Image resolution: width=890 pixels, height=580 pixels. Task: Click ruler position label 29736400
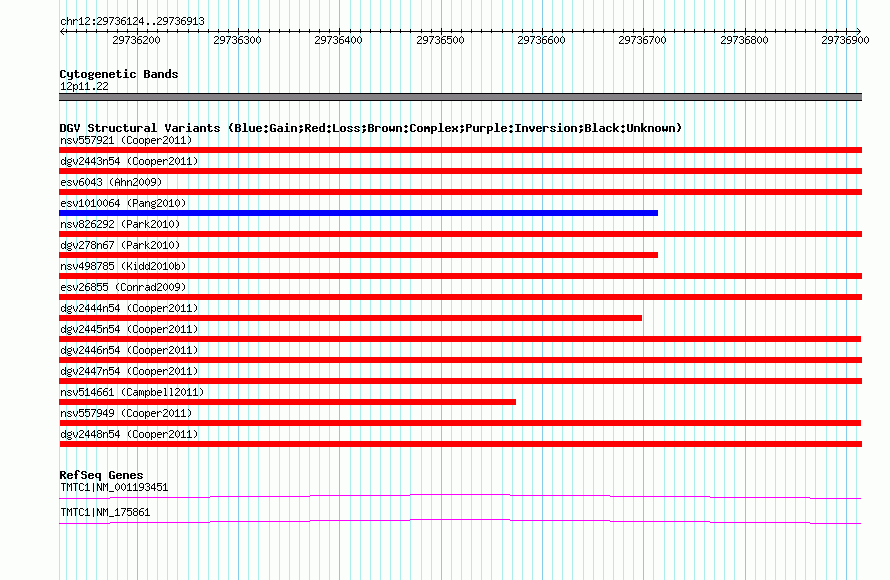pyautogui.click(x=338, y=40)
